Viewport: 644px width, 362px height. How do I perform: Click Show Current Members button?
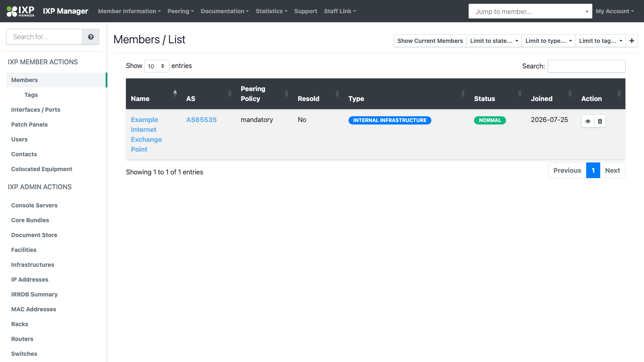click(x=430, y=41)
